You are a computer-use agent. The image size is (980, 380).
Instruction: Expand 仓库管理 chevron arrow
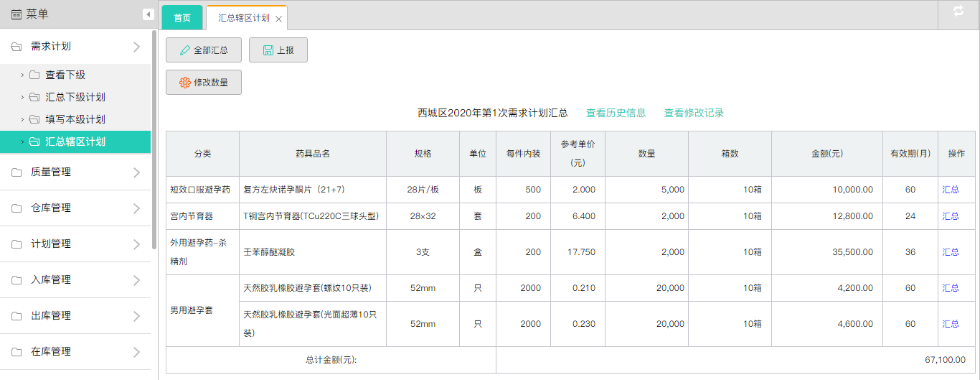tap(137, 208)
